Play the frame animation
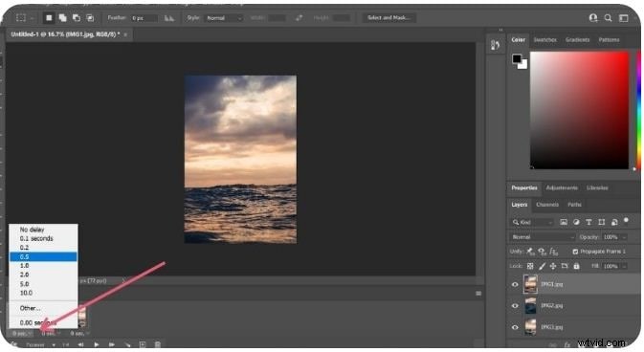 [x=96, y=344]
